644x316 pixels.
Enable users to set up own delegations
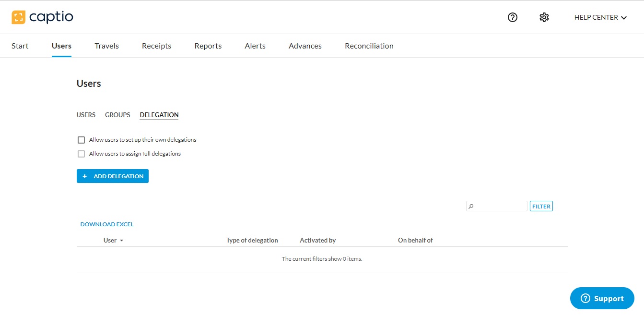[x=81, y=140]
